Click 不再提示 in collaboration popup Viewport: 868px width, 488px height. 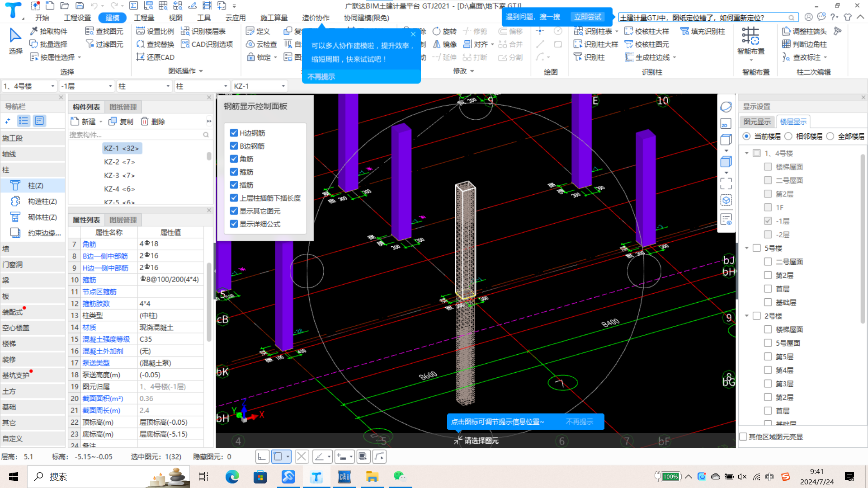pos(321,77)
